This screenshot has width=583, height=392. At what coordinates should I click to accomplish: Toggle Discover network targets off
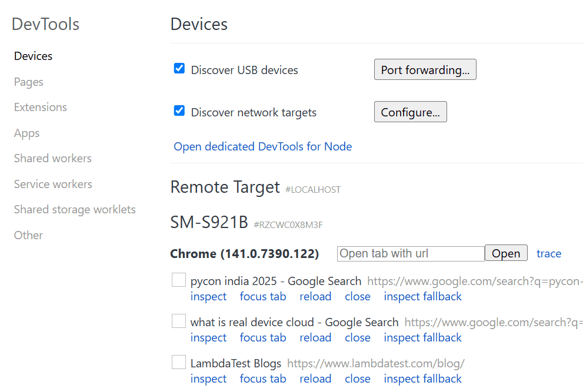pyautogui.click(x=179, y=110)
